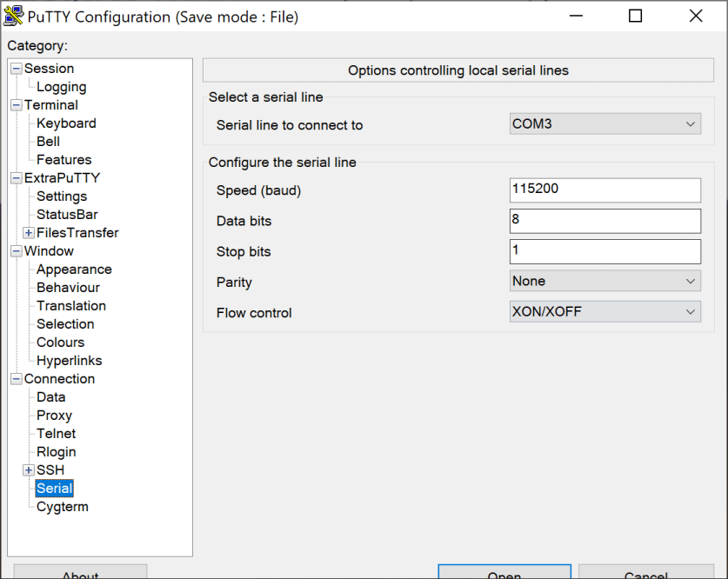The width and height of the screenshot is (728, 579).
Task: Collapse the Session tree node
Action: coord(17,69)
